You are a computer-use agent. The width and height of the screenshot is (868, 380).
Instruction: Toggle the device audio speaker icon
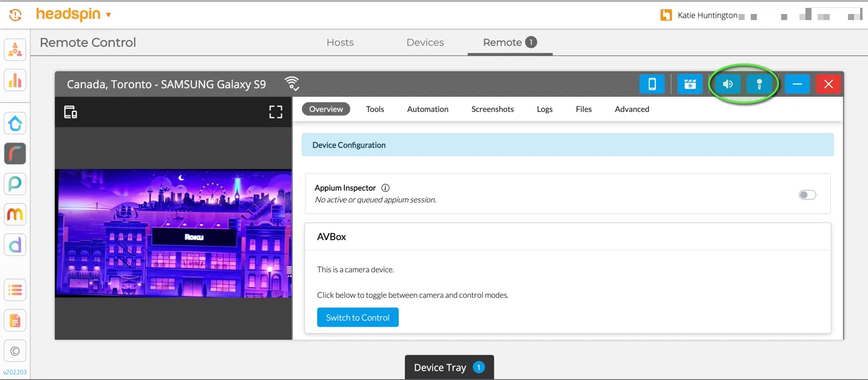[728, 84]
